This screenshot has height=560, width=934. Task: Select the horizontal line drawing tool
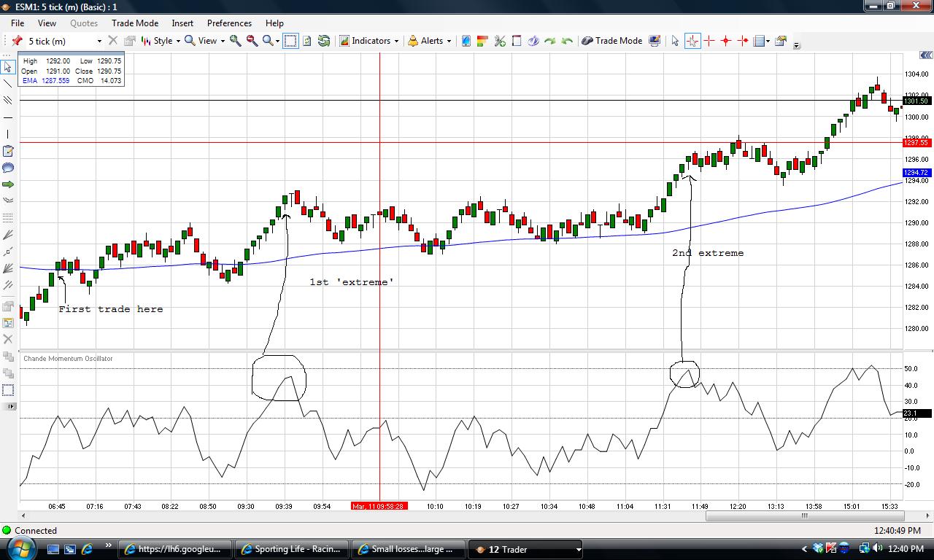click(x=8, y=117)
